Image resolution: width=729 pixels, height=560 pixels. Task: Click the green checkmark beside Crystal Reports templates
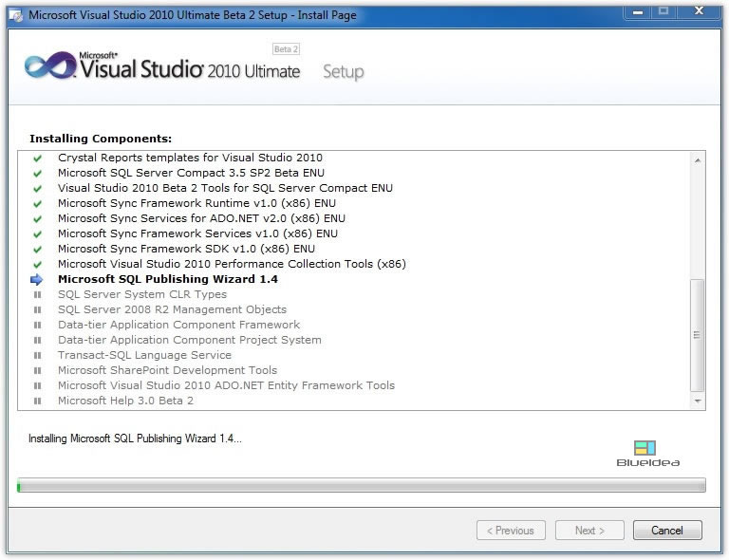pos(37,159)
